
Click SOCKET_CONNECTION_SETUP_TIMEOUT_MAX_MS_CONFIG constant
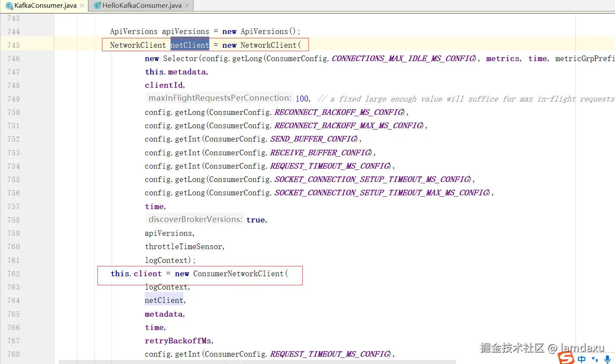click(x=382, y=193)
